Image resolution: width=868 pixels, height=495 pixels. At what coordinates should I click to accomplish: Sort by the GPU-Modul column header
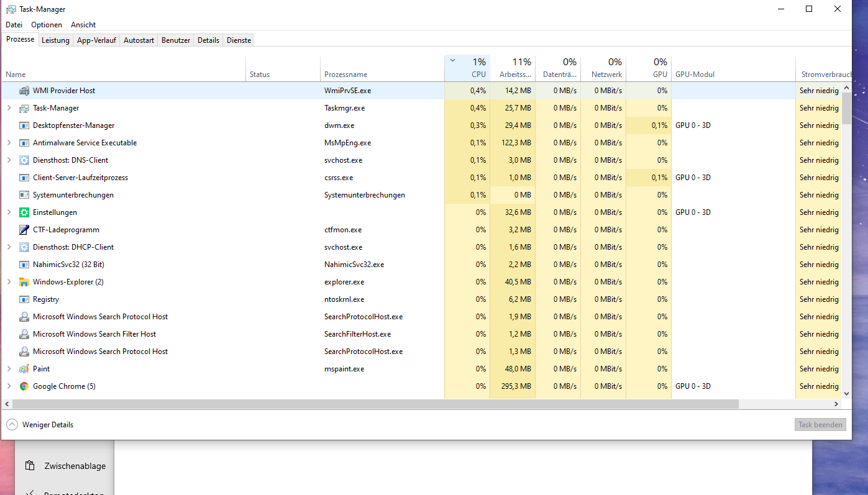(x=733, y=68)
